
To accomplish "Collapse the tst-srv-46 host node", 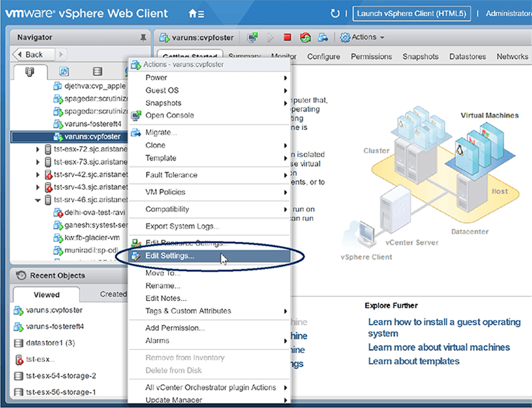I will (38, 200).
